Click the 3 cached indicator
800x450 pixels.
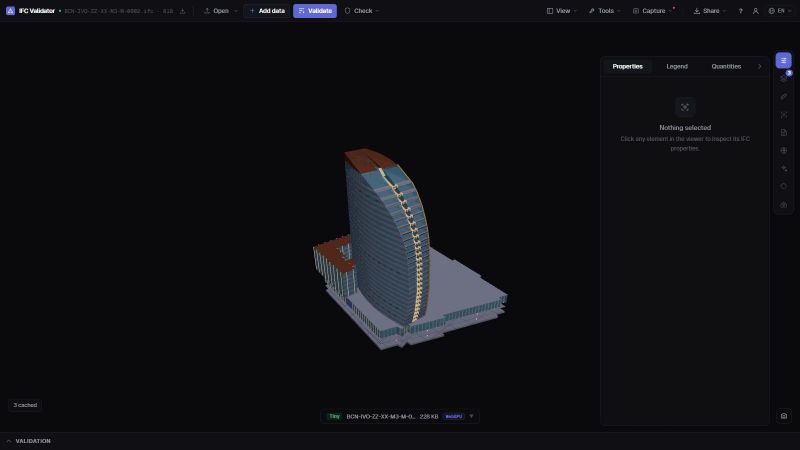(x=25, y=405)
